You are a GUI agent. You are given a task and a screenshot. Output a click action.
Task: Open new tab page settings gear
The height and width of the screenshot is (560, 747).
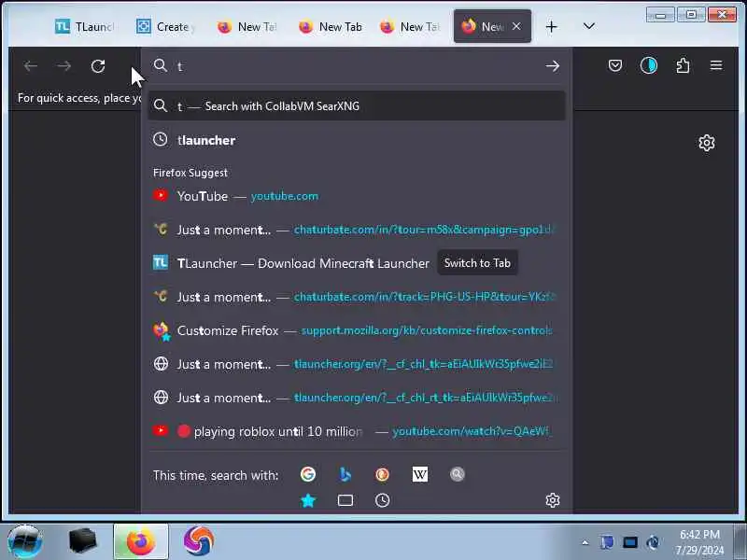tap(707, 143)
